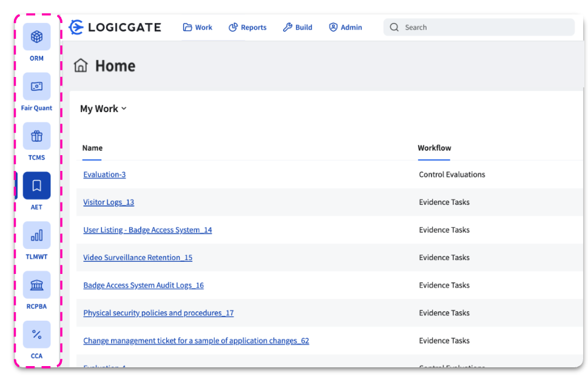588x377 pixels.
Task: Open the ORM cube icon in sidebar
Action: tap(36, 37)
